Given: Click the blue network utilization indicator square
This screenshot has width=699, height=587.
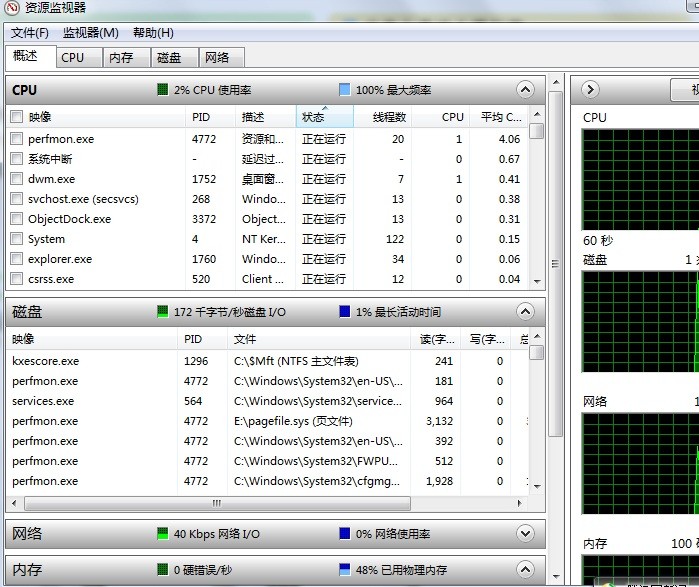Looking at the screenshot, I should 345,534.
